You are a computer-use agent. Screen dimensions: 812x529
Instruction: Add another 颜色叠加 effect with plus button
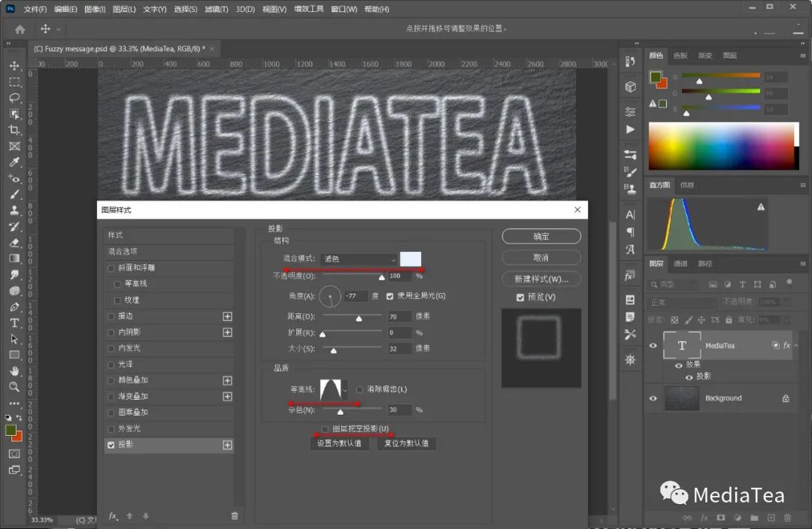pos(227,380)
